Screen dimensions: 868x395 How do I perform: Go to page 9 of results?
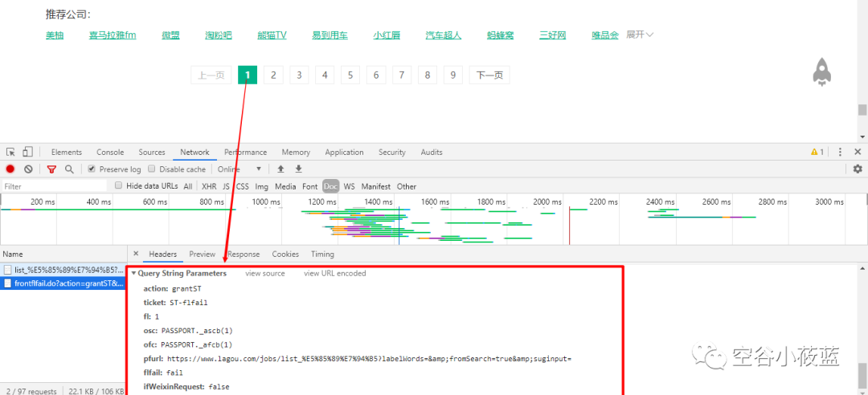[x=452, y=75]
